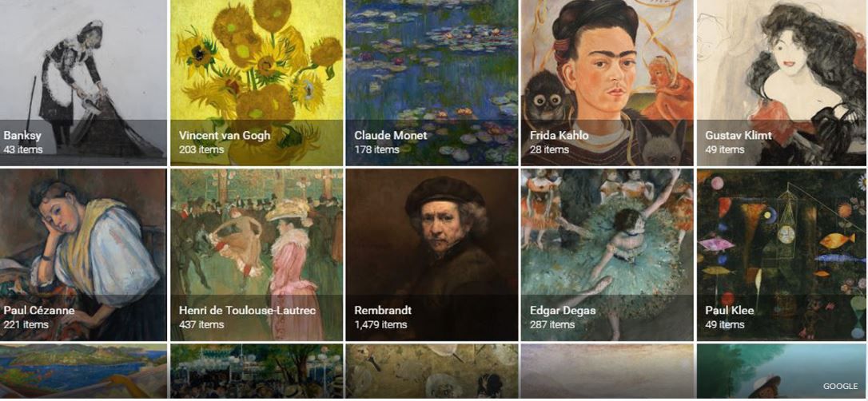Screen dimensions: 868x401
Task: Select the Claude Monet water lilies tile
Action: click(x=432, y=82)
